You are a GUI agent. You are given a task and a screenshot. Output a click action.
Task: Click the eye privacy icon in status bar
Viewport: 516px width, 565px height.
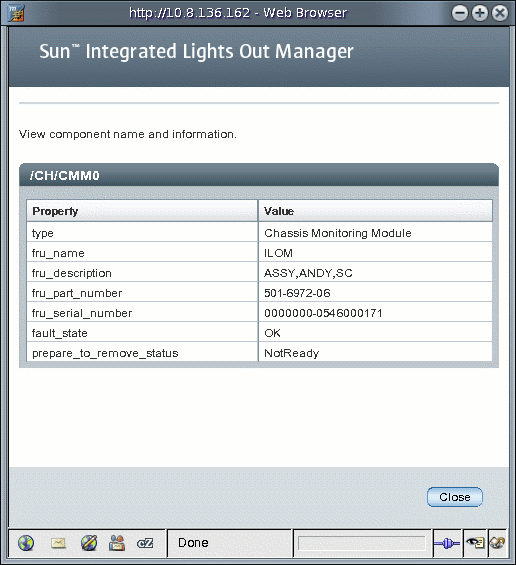(x=475, y=543)
